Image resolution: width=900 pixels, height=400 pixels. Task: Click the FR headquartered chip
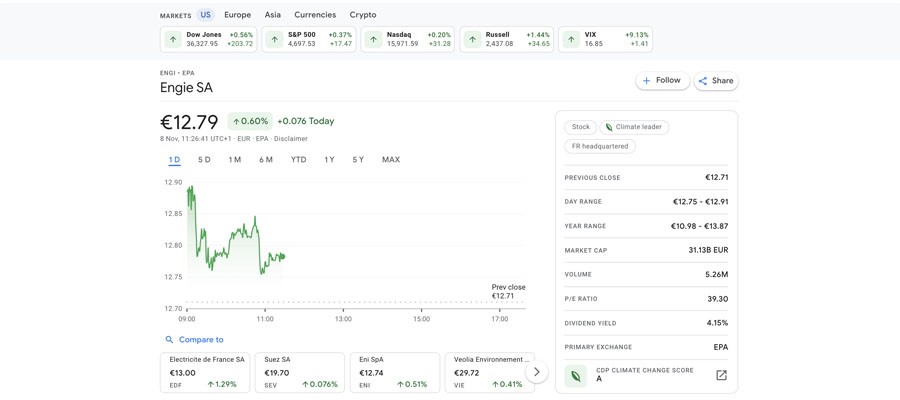click(600, 146)
